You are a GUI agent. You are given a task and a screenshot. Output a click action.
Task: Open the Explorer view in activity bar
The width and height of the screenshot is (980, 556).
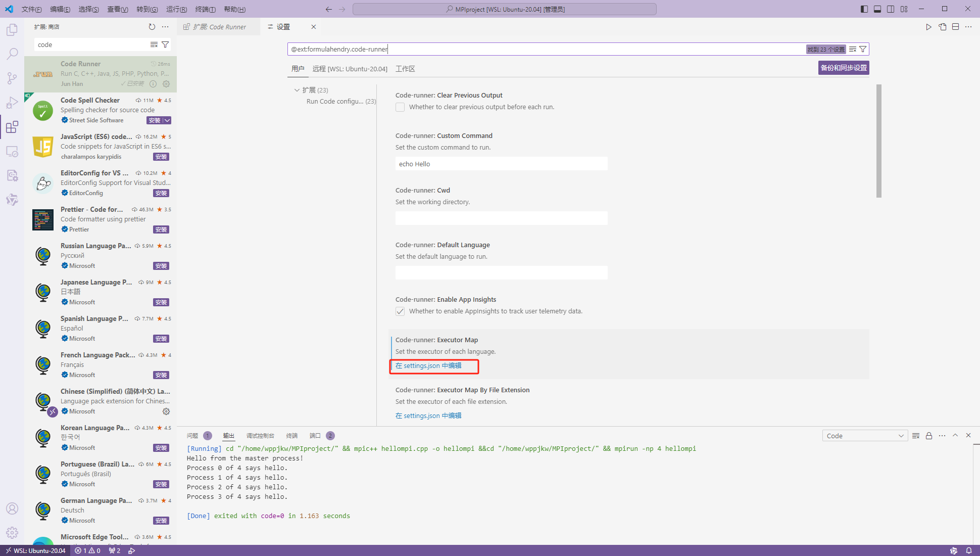pyautogui.click(x=12, y=30)
